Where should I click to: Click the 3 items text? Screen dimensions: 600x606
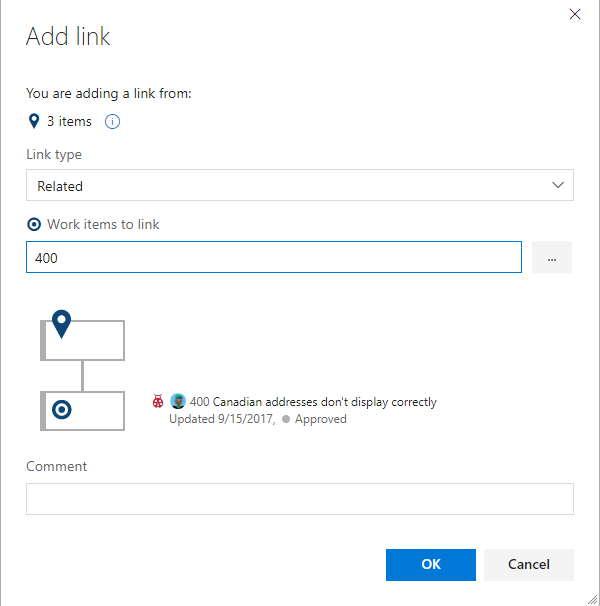click(69, 121)
